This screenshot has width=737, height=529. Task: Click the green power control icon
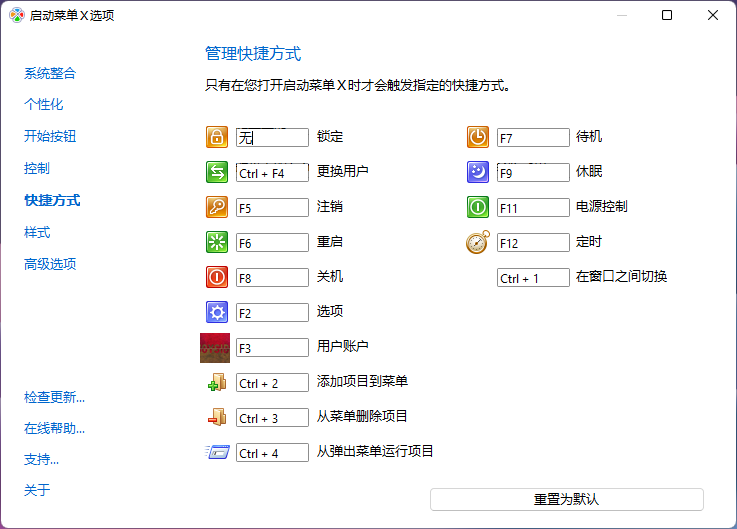coord(478,207)
